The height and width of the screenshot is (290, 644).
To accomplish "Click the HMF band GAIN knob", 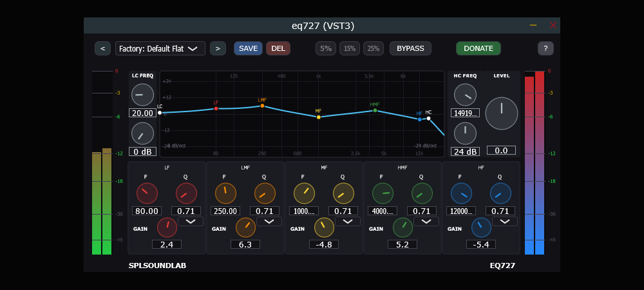I will (403, 227).
